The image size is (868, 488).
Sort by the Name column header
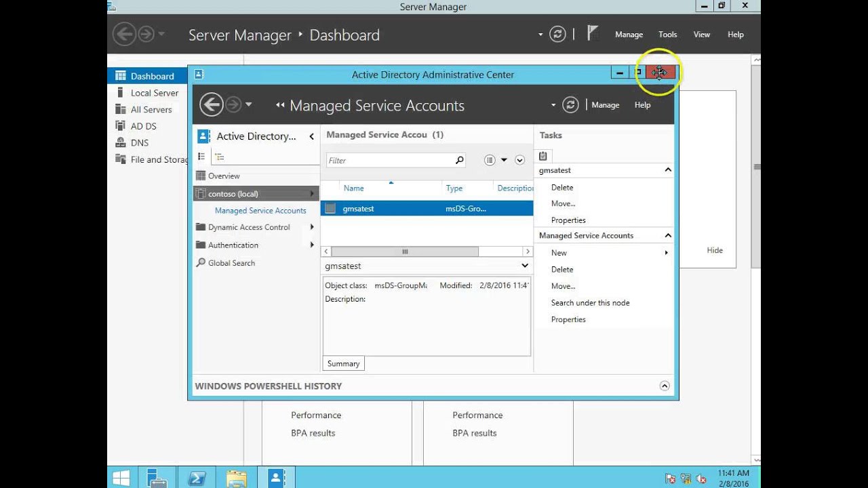[x=353, y=188]
